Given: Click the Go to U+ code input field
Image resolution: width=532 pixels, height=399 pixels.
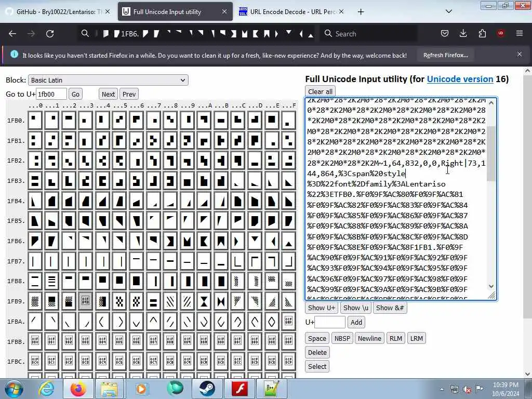Looking at the screenshot, I should click(x=51, y=94).
